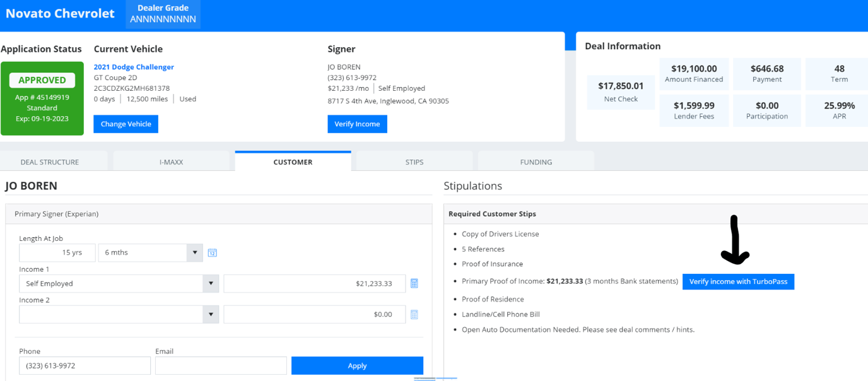Open the Length At Job calendar icon
The width and height of the screenshot is (868, 381).
pos(212,252)
